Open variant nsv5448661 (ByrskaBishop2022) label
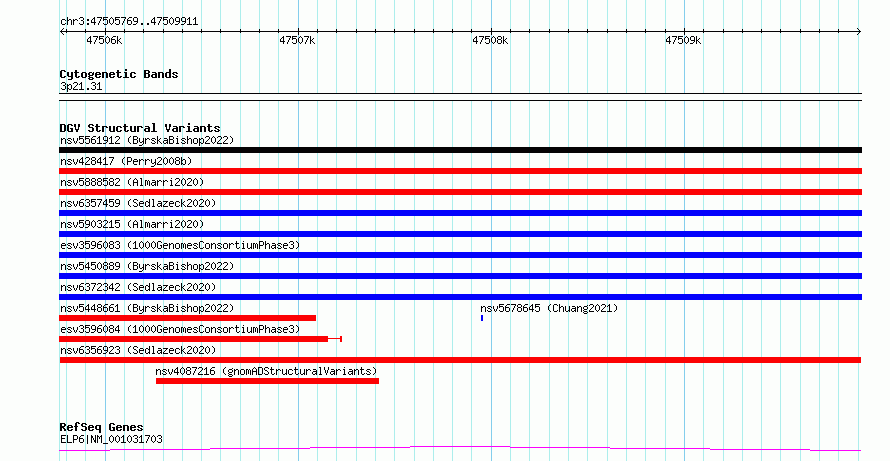The width and height of the screenshot is (890, 461). click(x=147, y=308)
